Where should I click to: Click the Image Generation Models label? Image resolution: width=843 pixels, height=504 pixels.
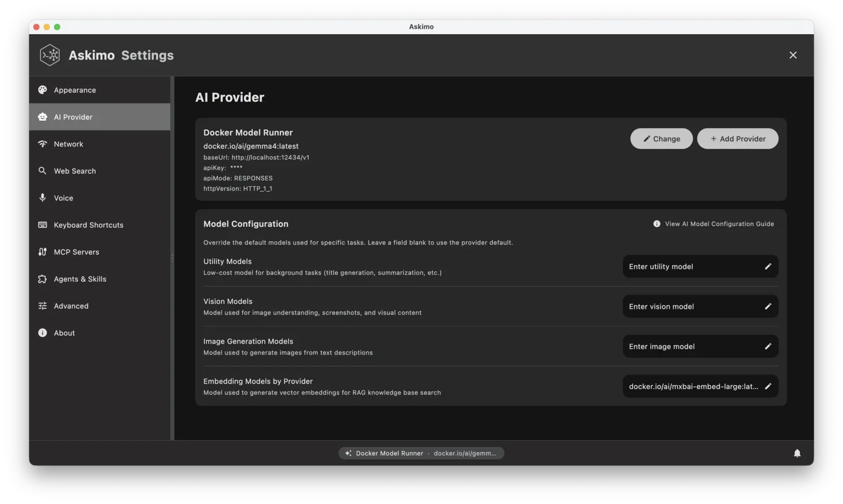[248, 341]
